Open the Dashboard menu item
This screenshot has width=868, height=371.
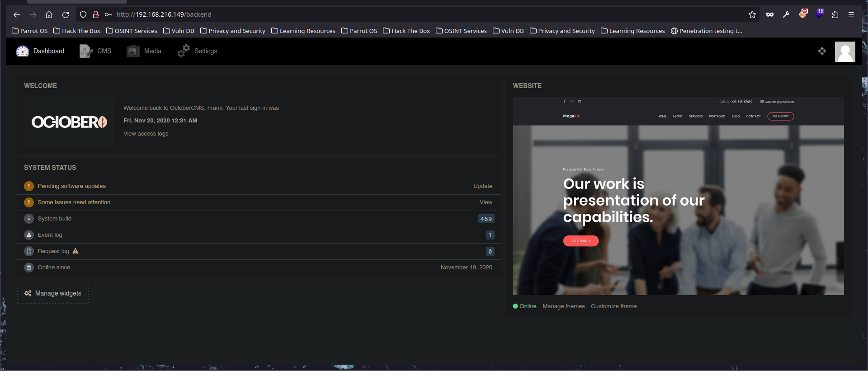pos(40,51)
